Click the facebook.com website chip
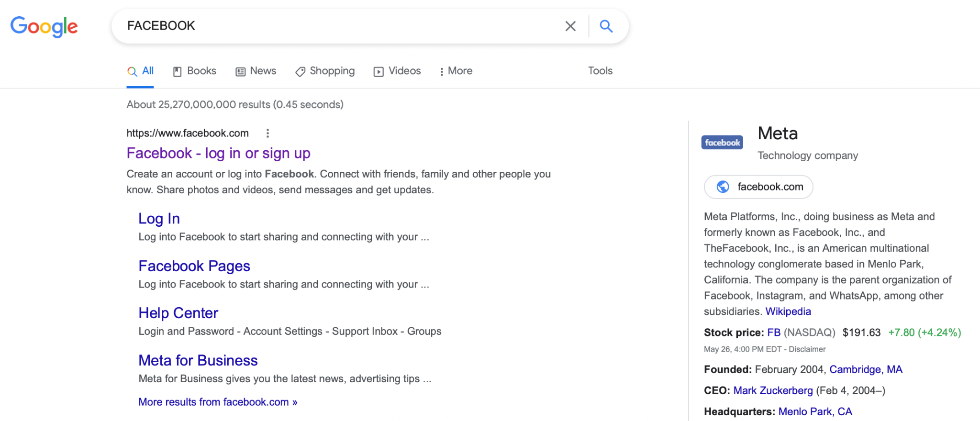 [x=758, y=187]
